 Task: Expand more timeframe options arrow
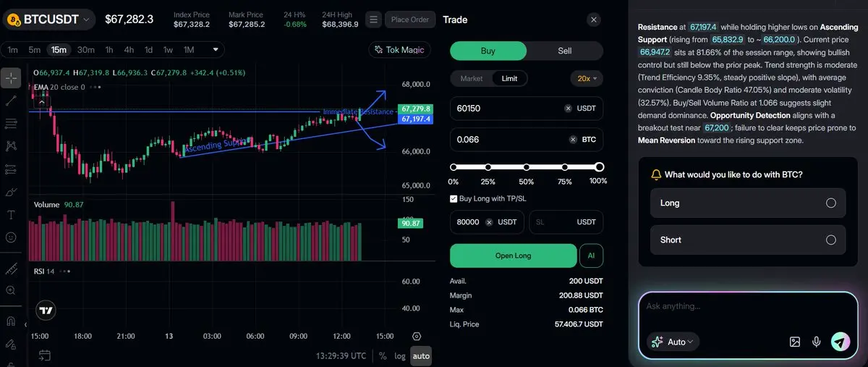(x=216, y=50)
